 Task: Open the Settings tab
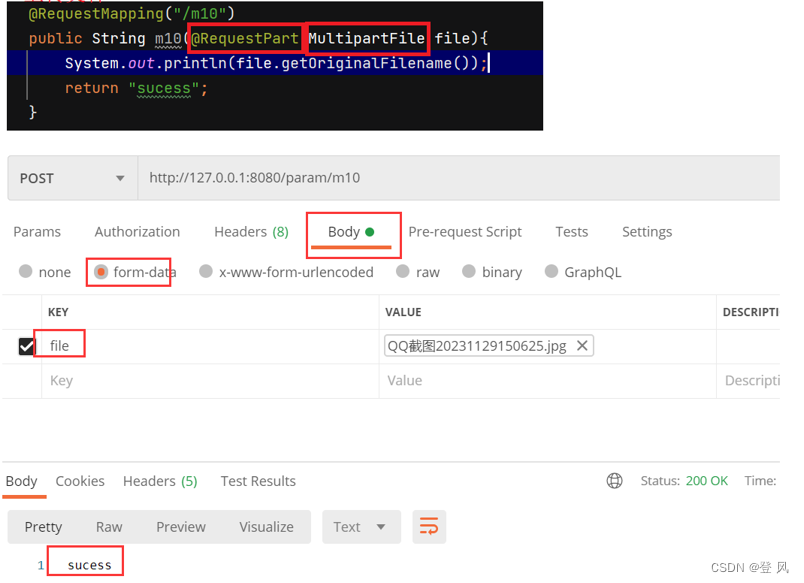click(647, 232)
